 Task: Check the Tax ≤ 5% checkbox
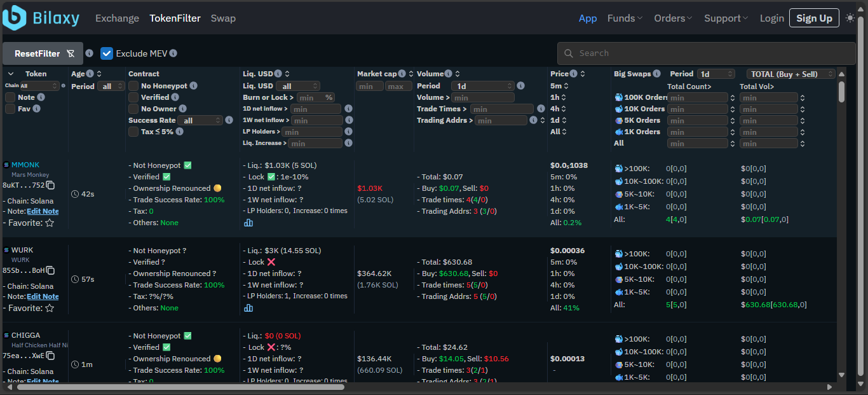(133, 132)
